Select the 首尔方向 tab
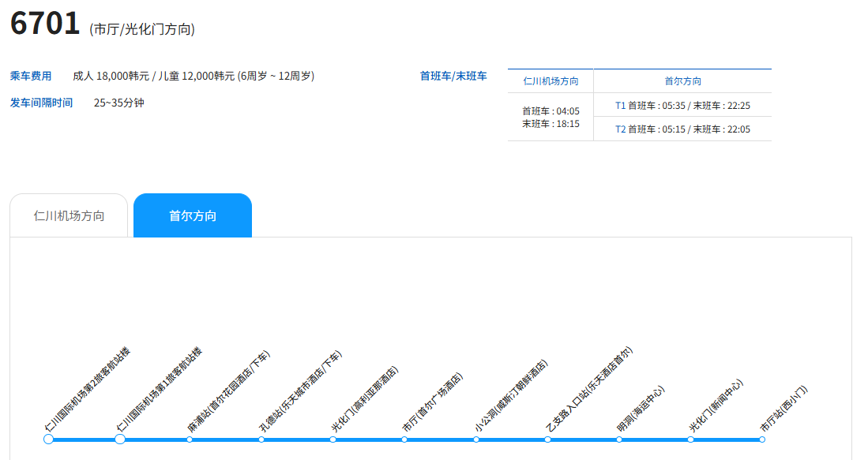This screenshot has width=868, height=460. [193, 215]
